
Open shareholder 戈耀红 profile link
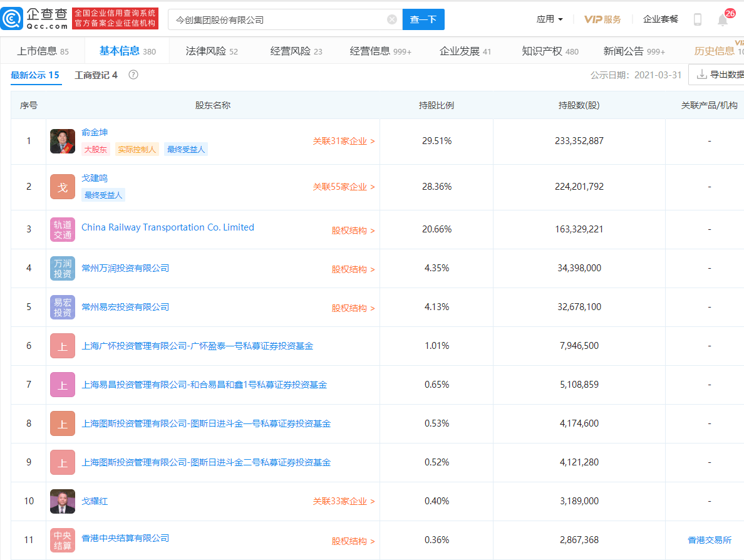pos(95,501)
